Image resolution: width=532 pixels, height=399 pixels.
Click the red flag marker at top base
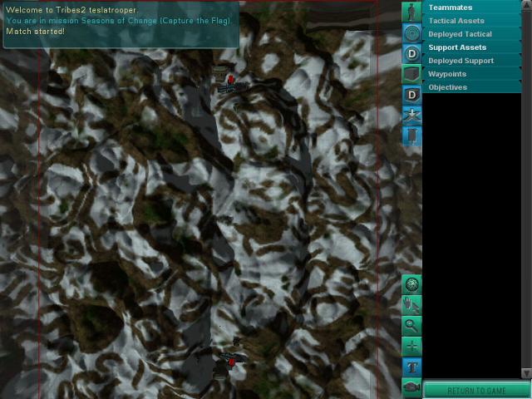[231, 80]
